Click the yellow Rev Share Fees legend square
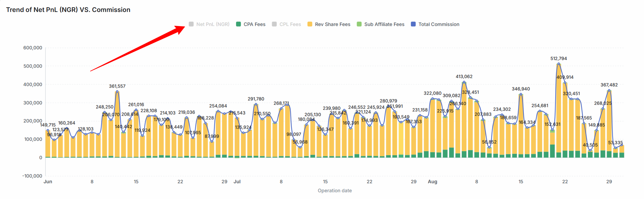 [x=310, y=24]
